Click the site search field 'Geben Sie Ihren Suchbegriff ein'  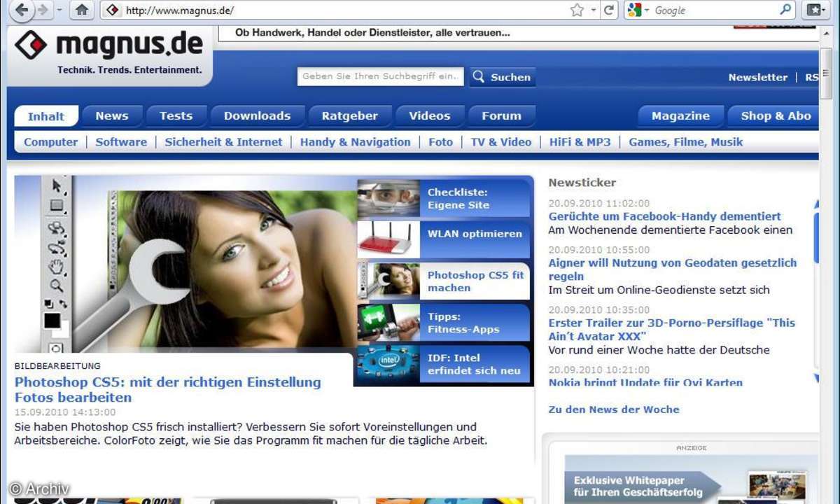pos(380,76)
